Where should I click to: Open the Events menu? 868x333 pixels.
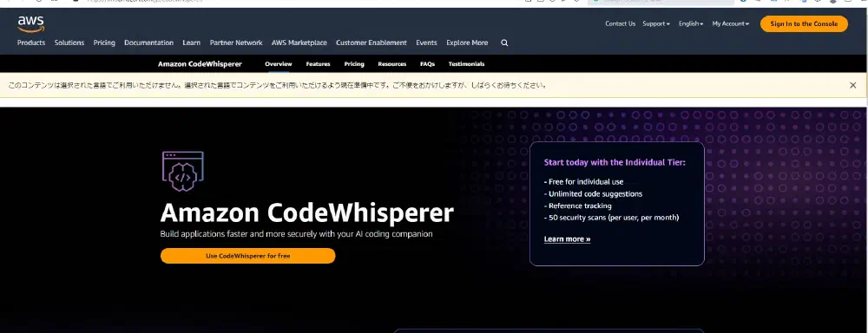point(426,42)
